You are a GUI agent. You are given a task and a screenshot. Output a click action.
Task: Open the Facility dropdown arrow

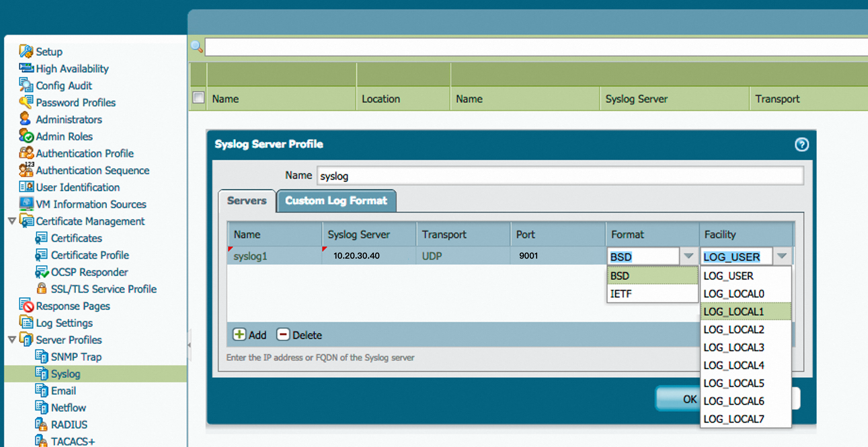[x=782, y=256]
